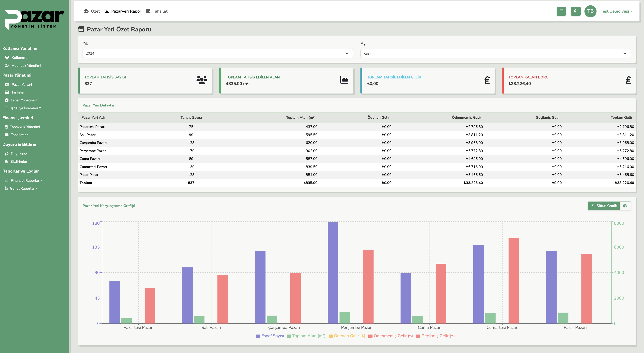The height and width of the screenshot is (353, 644).
Task: Open the Test Belediyesi user menu
Action: tap(616, 11)
